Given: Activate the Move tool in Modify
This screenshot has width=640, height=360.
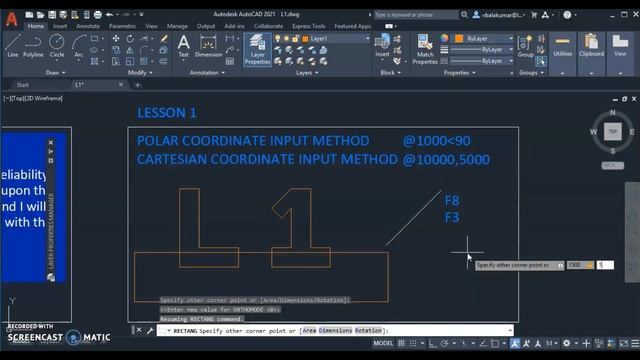Looking at the screenshot, I should [x=116, y=39].
